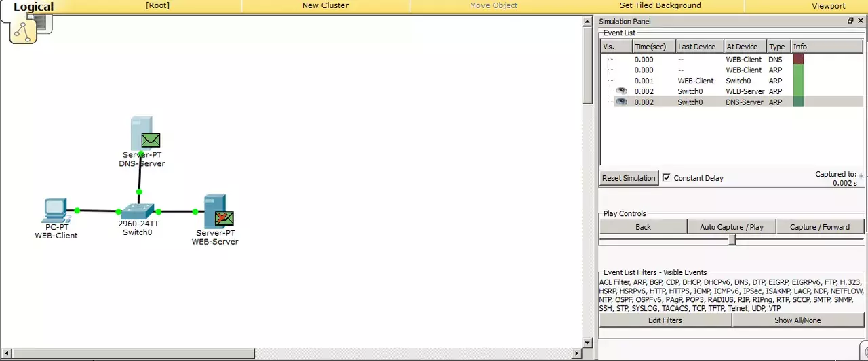868x361 pixels.
Task: Select the DNS event row at WEB-Client
Action: pyautogui.click(x=732, y=60)
